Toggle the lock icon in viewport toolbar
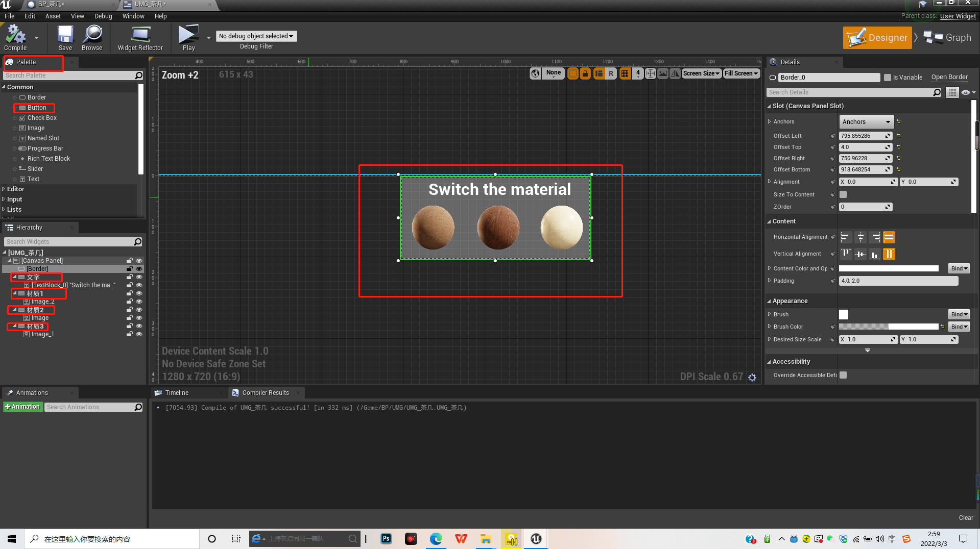This screenshot has height=549, width=980. [x=585, y=73]
